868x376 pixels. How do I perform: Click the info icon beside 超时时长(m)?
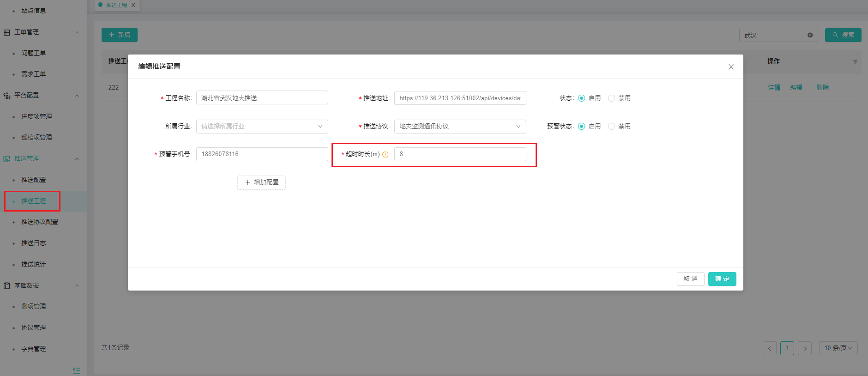(385, 155)
